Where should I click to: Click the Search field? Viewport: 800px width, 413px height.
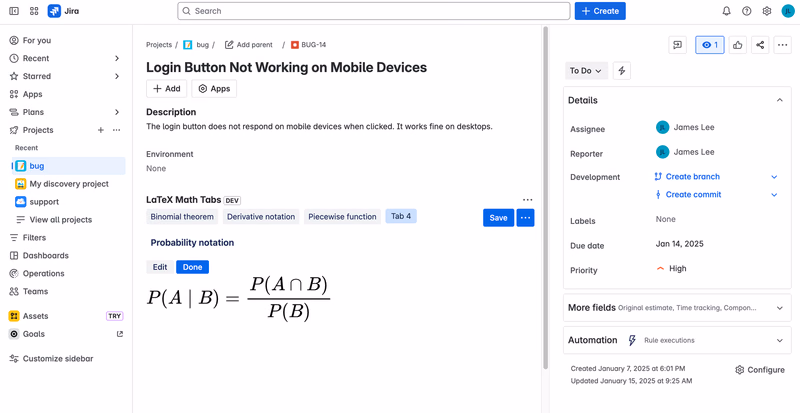click(373, 11)
